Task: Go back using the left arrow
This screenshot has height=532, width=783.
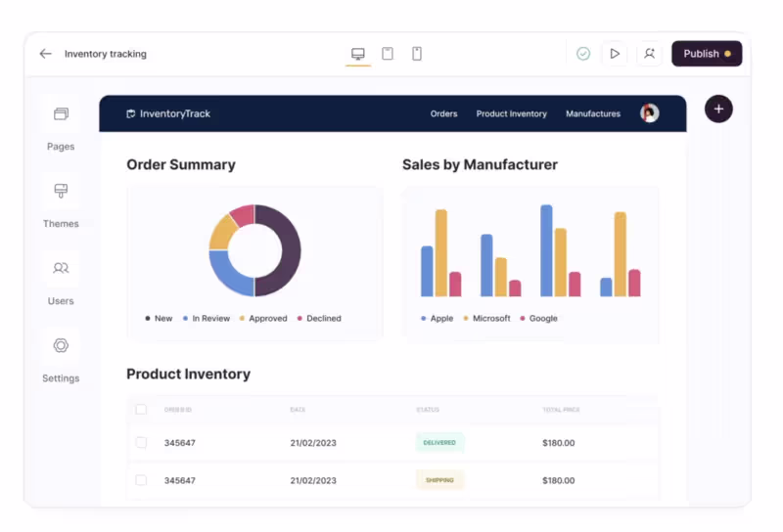Action: tap(45, 54)
